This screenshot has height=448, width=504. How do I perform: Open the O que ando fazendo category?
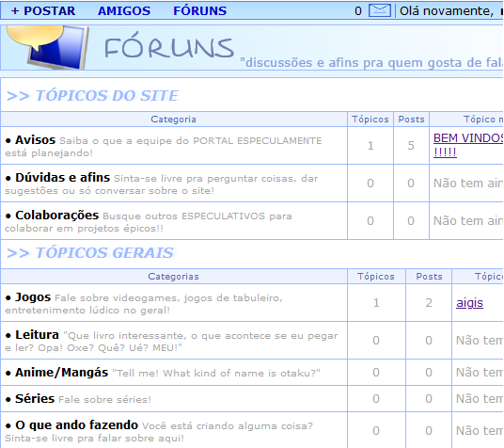click(76, 425)
